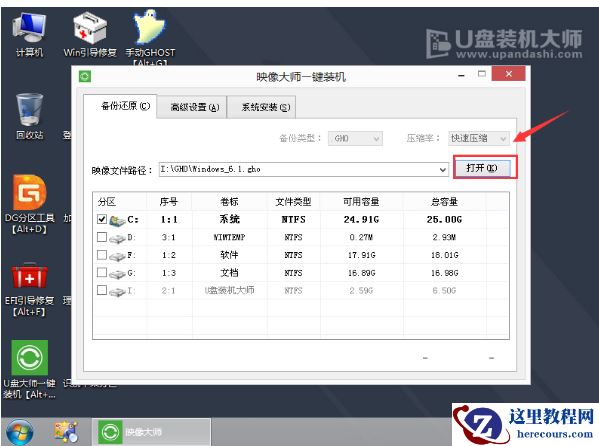This screenshot has width=599, height=446.
Task: Open the backup type GHO dropdown
Action: pos(355,138)
